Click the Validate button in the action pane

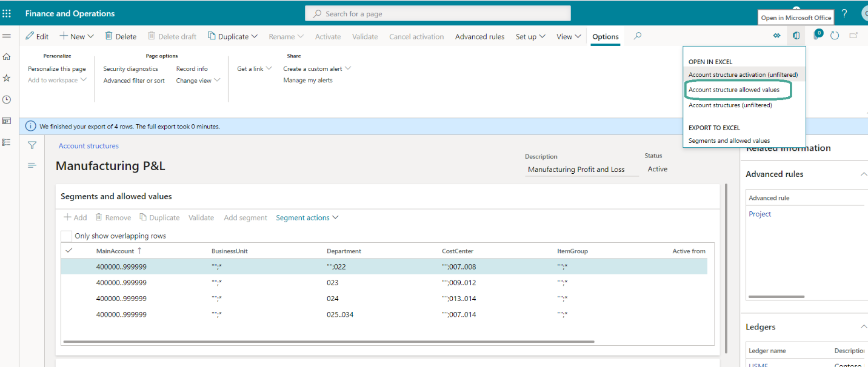click(364, 36)
